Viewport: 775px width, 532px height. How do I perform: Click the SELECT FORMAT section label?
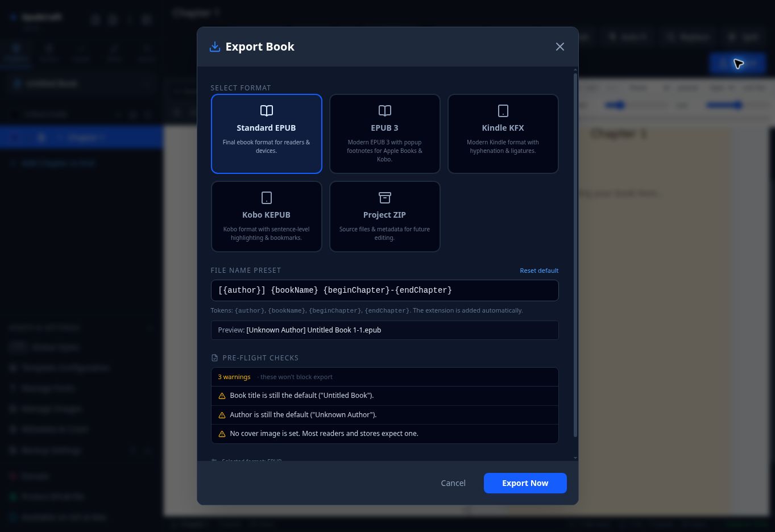[241, 88]
